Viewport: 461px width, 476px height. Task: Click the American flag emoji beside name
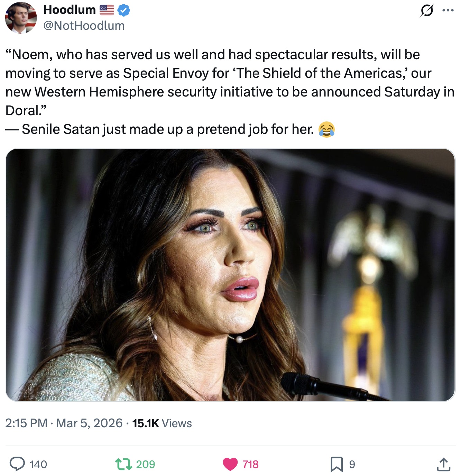[107, 10]
